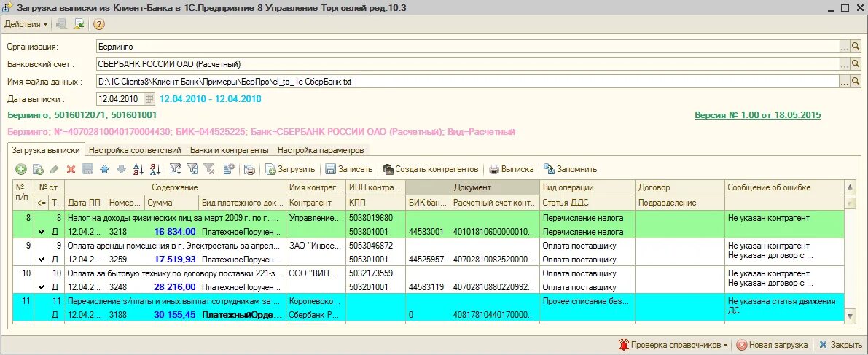Viewport: 868px width, 355px height.
Task: Click inside the Организация field with Берлинго
Action: point(467,47)
